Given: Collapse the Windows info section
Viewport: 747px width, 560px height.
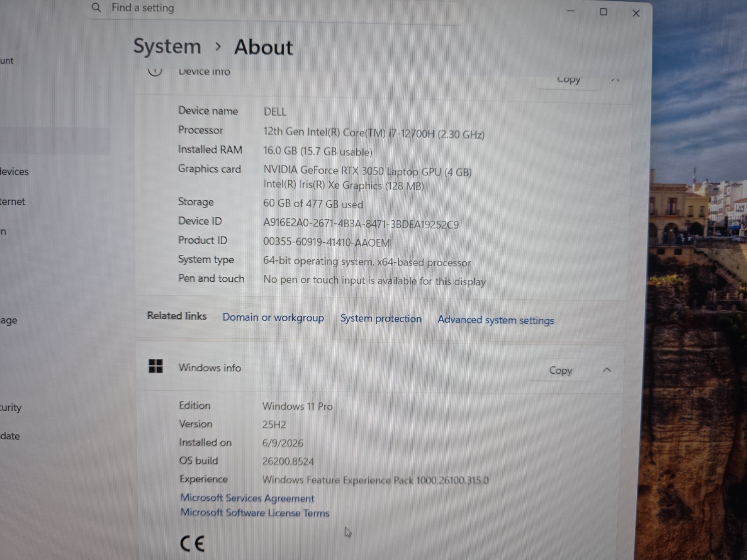Looking at the screenshot, I should tap(607, 370).
